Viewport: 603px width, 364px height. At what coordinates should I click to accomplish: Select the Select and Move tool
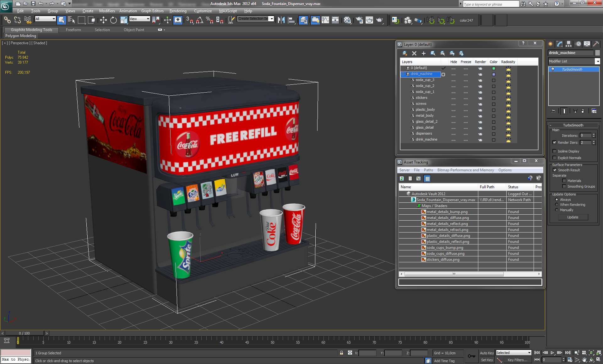(103, 20)
